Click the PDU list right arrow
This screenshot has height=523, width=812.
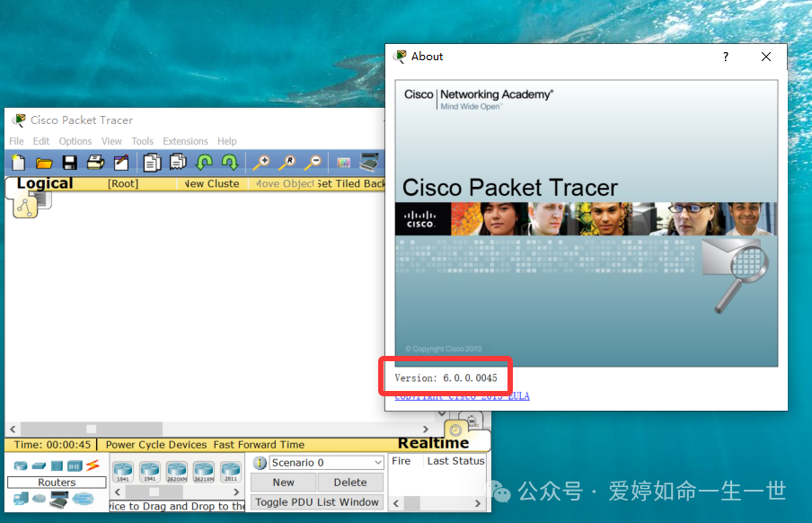tap(478, 503)
